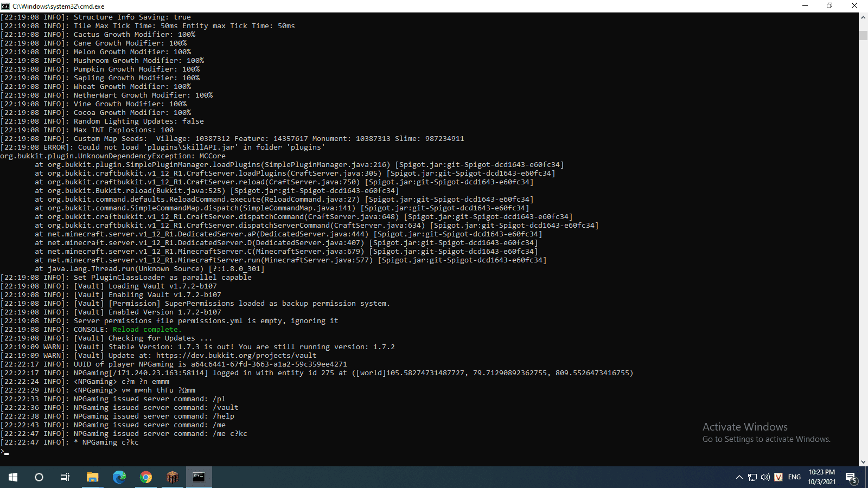This screenshot has width=868, height=488.
Task: Click the 'SimpleCommandMap.dispatch' stack trace line
Action: (x=282, y=208)
